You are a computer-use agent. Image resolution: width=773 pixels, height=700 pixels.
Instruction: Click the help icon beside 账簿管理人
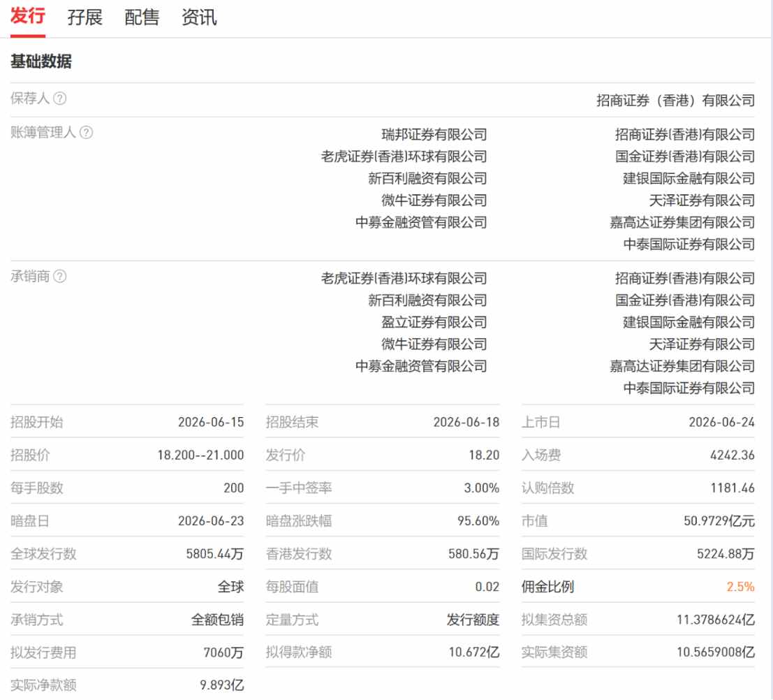(x=87, y=132)
